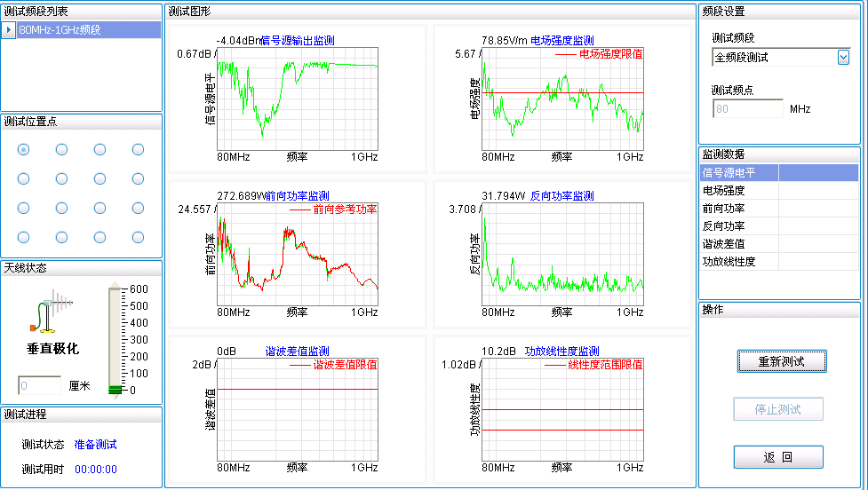Screen dimensions: 868x490
Task: Click the 测试频点 MHz input field
Action: (747, 109)
